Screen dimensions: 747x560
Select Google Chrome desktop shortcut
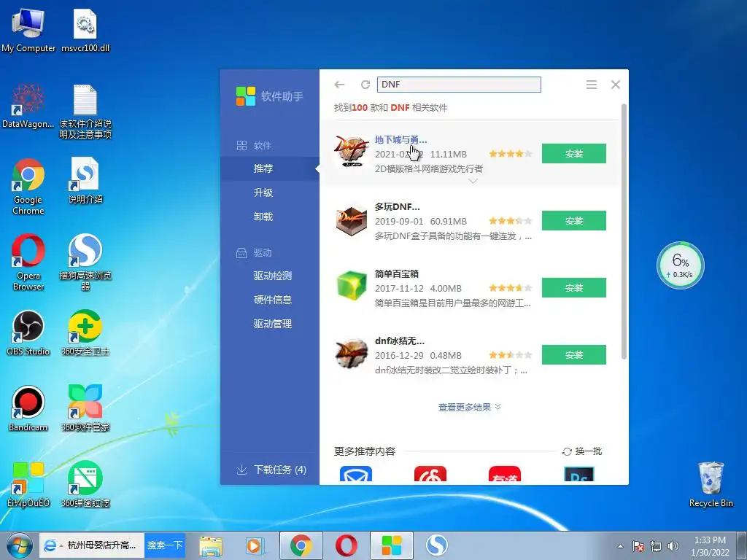pyautogui.click(x=28, y=186)
